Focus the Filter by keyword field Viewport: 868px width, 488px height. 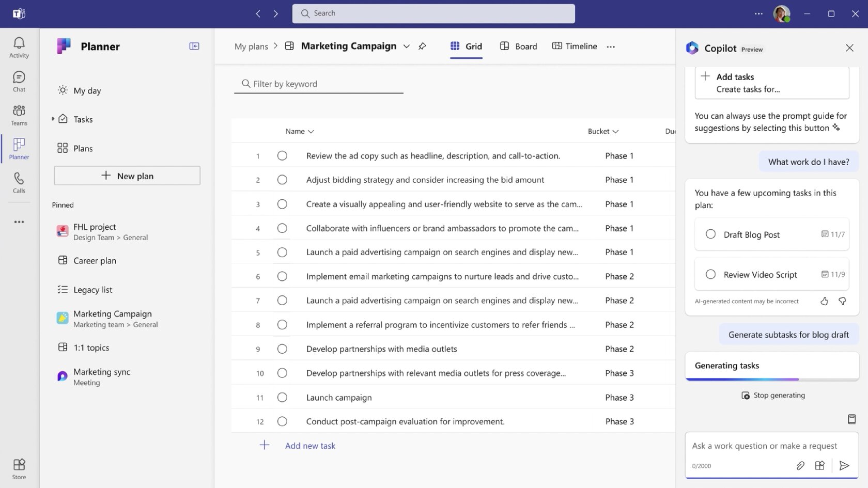(319, 84)
